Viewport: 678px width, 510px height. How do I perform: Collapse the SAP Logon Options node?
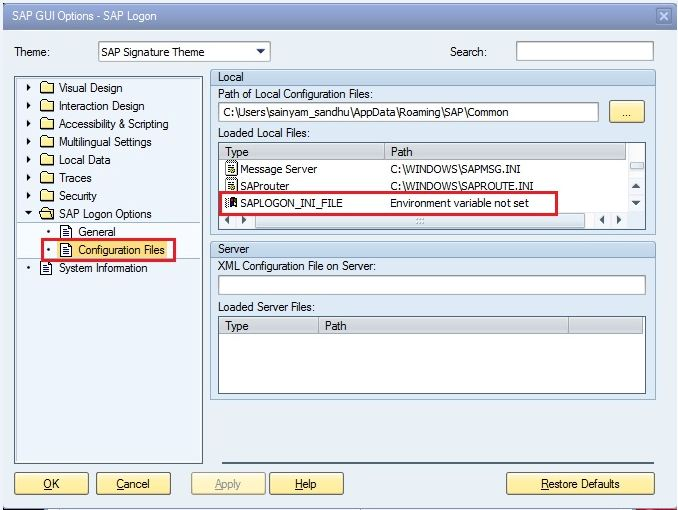click(x=29, y=214)
